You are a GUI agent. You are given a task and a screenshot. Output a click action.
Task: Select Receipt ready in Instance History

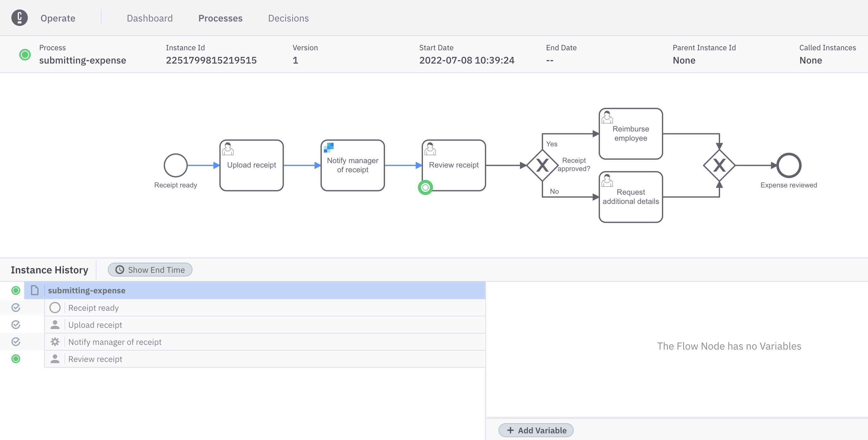click(94, 308)
